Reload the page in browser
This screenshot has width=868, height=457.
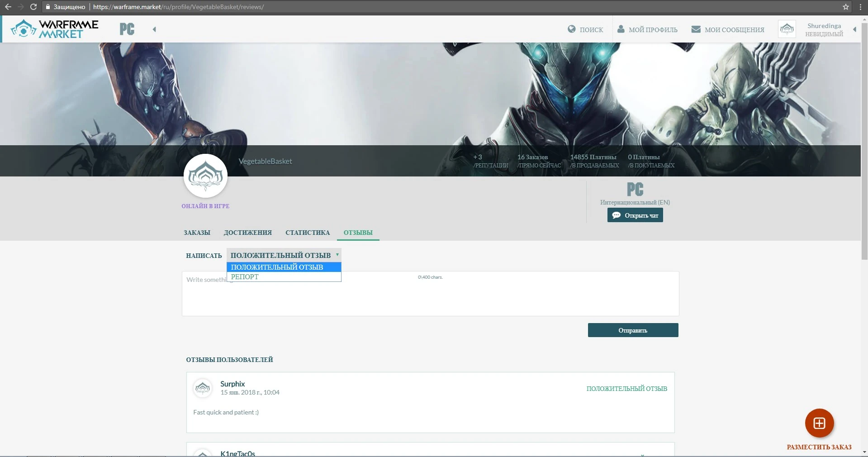pos(33,7)
